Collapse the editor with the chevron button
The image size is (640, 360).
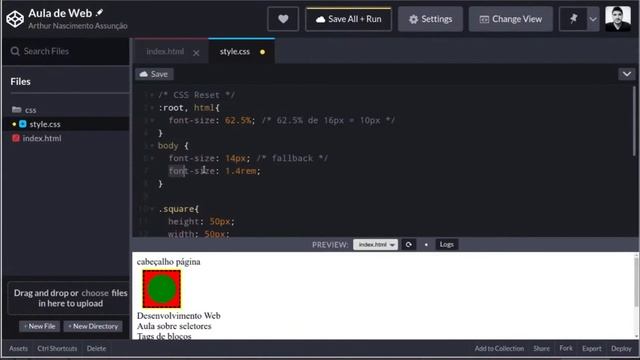(627, 74)
